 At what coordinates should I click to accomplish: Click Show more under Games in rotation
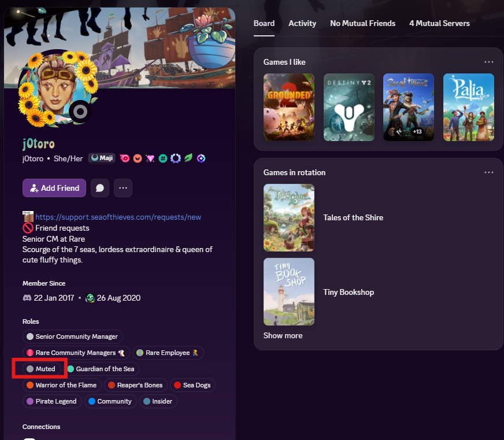(x=283, y=335)
